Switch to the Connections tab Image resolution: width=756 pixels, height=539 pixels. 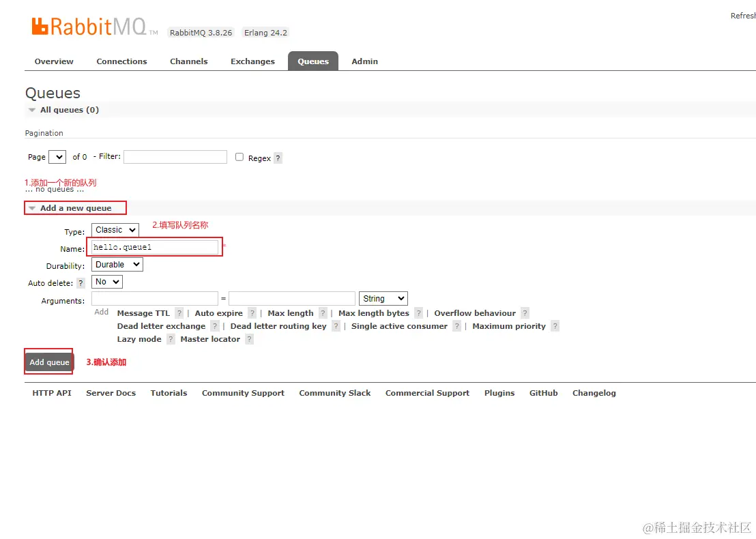121,61
